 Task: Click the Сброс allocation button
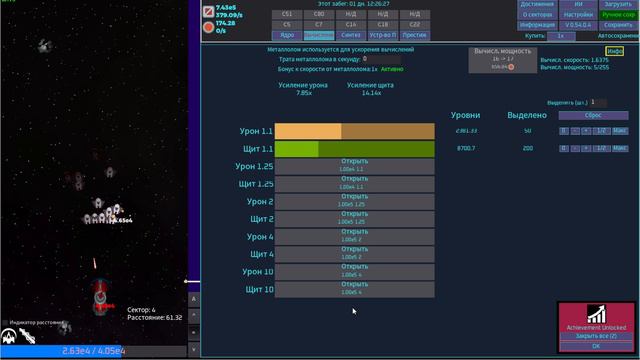(593, 116)
